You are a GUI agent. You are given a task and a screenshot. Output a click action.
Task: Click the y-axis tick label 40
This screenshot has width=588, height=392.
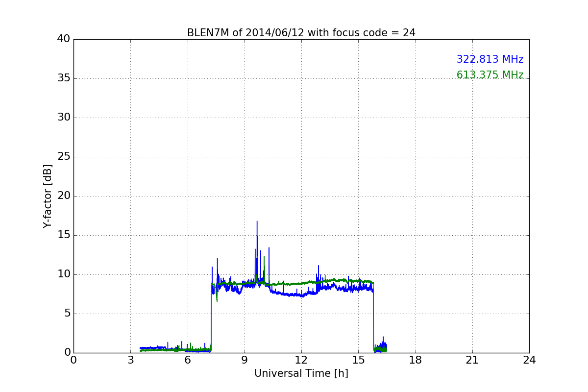[64, 39]
